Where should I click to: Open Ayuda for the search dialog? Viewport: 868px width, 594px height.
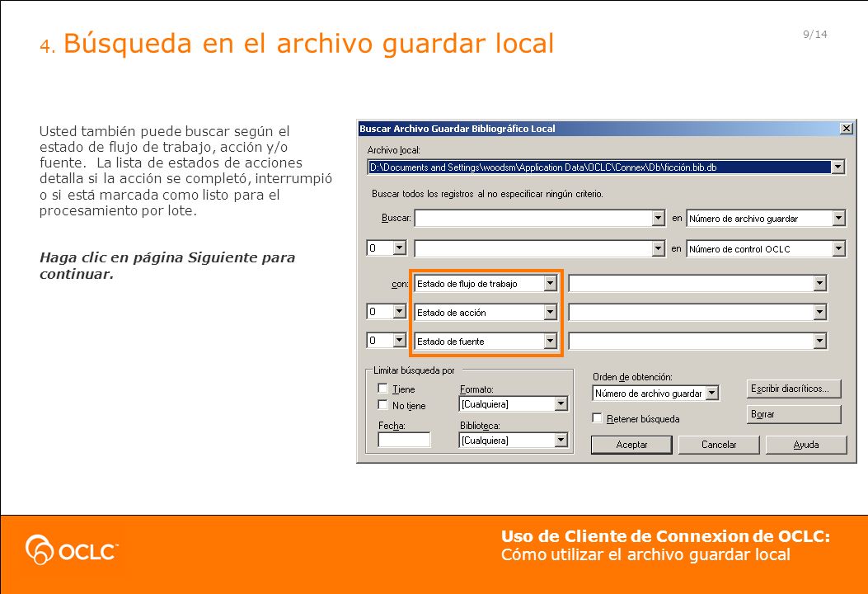(x=806, y=445)
